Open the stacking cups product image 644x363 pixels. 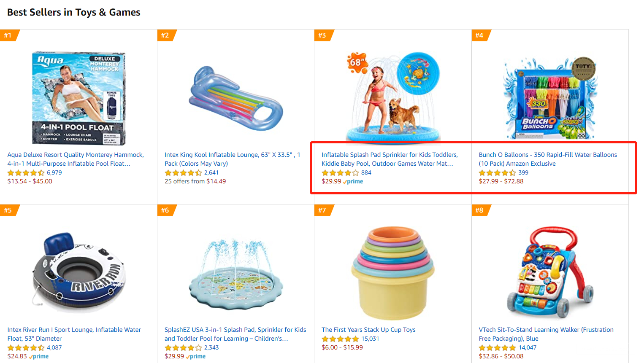coord(392,273)
